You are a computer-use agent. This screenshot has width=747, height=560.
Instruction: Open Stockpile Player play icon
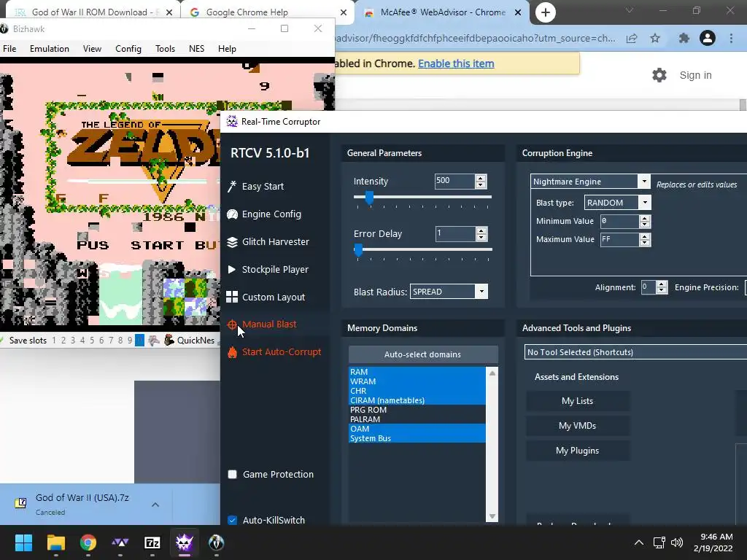point(232,270)
